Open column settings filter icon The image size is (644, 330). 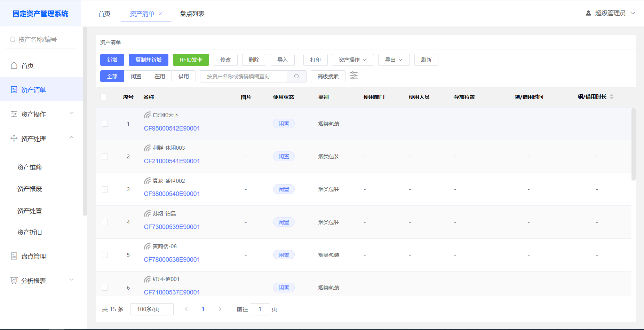(x=353, y=76)
